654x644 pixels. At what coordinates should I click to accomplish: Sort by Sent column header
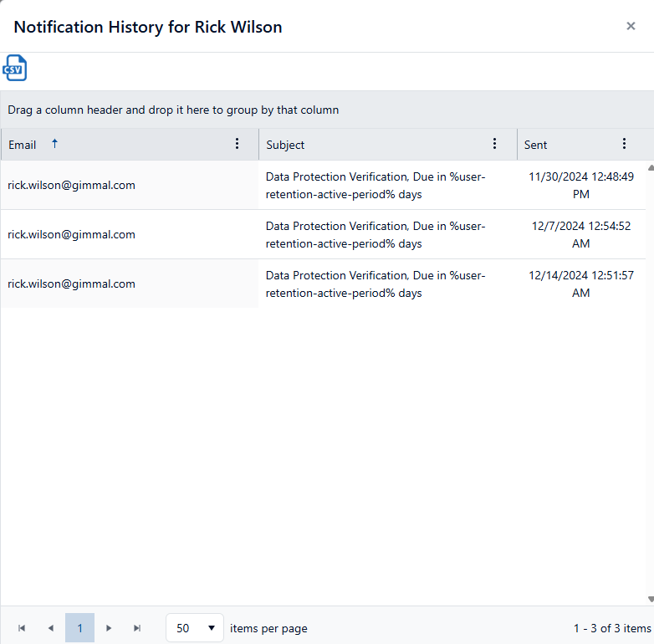click(535, 145)
